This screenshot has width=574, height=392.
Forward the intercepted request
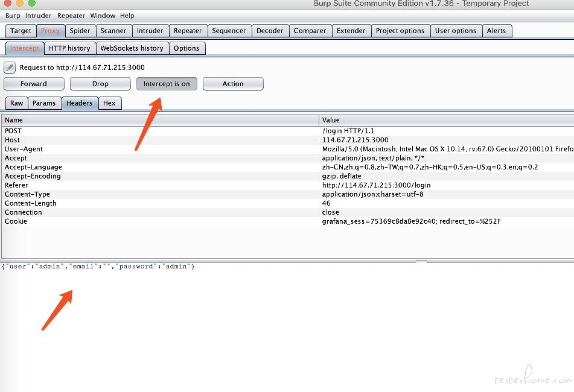pyautogui.click(x=34, y=84)
